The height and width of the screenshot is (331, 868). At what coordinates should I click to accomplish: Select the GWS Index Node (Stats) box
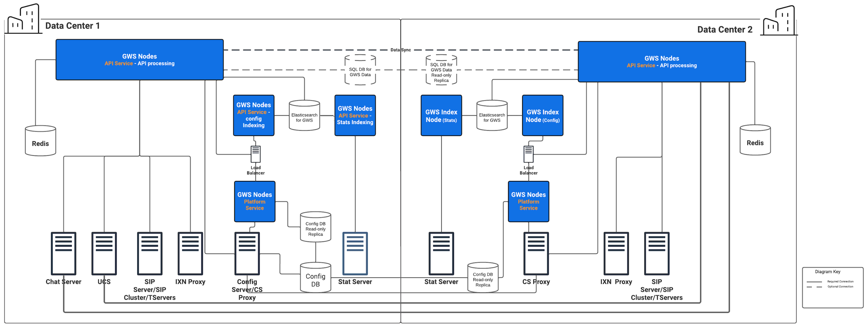pyautogui.click(x=441, y=115)
